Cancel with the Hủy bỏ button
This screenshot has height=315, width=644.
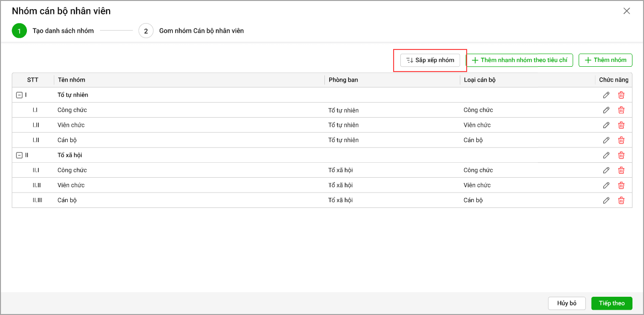point(567,303)
